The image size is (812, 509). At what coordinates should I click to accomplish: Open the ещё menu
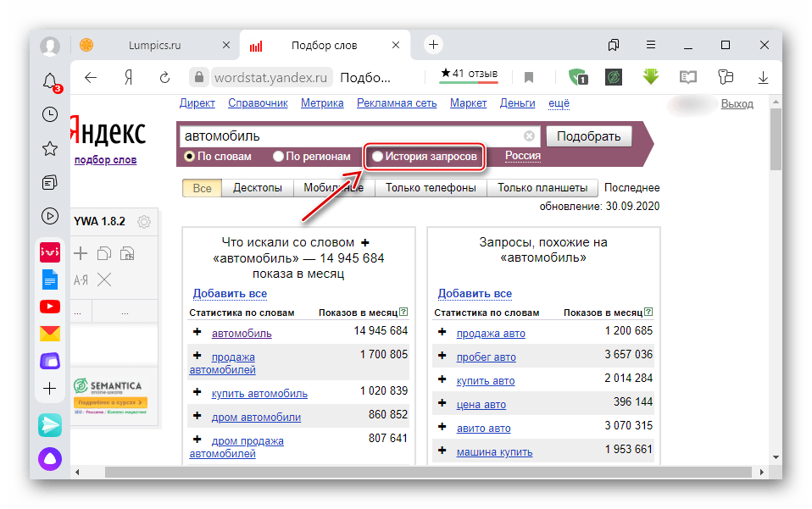pos(558,102)
